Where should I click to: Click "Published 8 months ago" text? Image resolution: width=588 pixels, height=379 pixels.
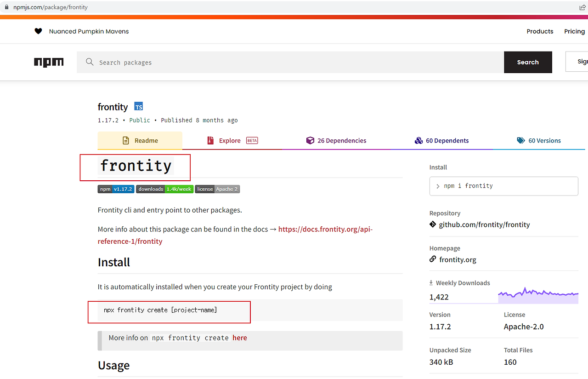click(x=199, y=120)
